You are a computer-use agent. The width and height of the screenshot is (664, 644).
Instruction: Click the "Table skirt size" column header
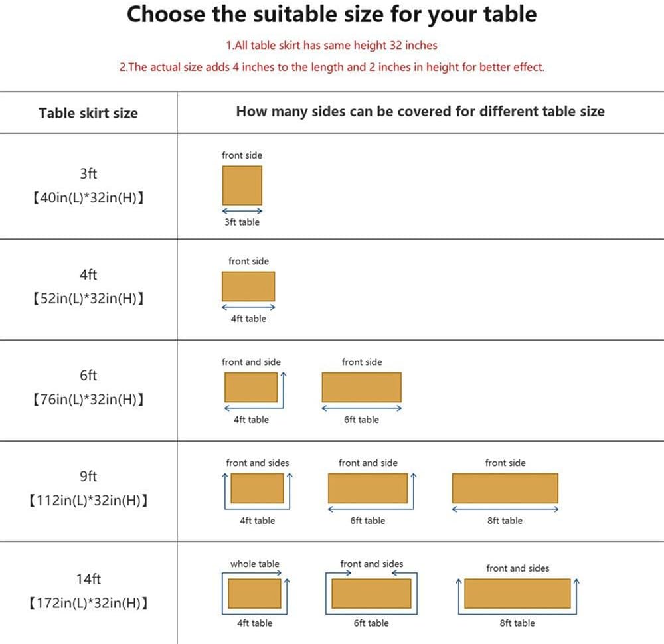88,113
